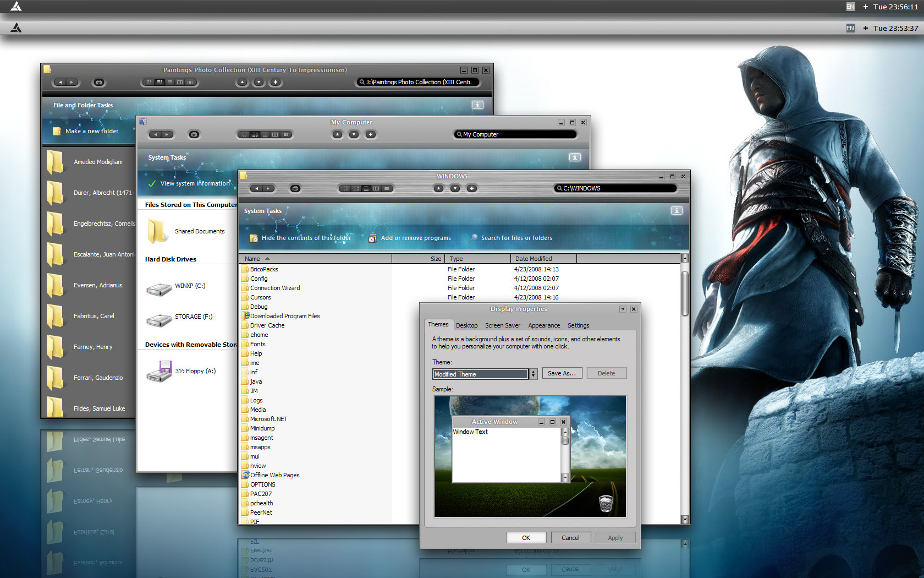
Task: Click the printer icon in WINDOWS window toolbar
Action: point(295,188)
